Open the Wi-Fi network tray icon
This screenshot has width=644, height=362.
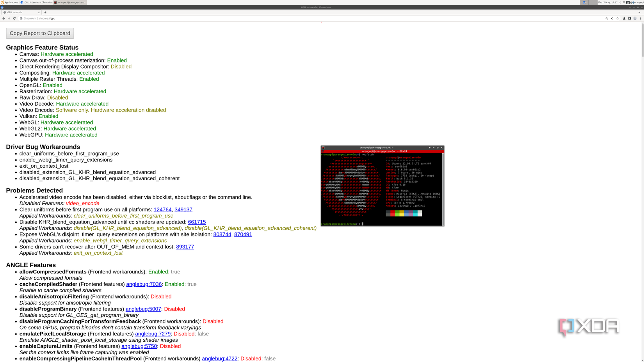(x=624, y=2)
